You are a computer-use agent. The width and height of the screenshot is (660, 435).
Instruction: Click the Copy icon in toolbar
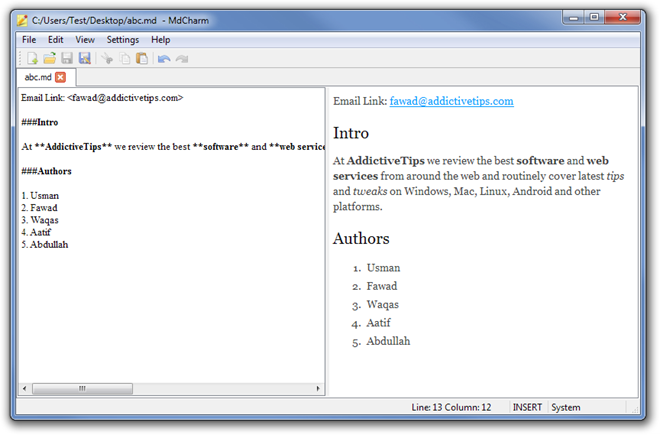[x=125, y=59]
